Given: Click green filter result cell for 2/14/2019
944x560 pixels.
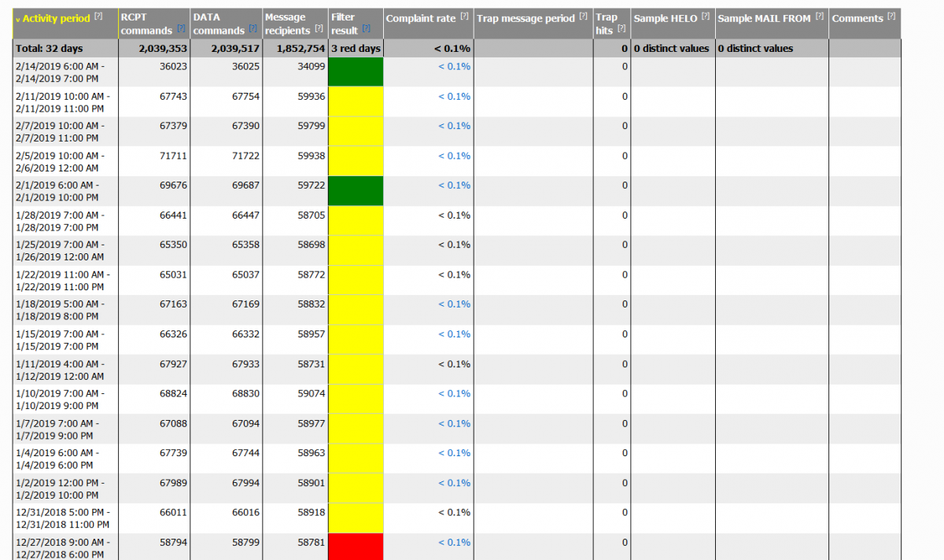Looking at the screenshot, I should coord(356,72).
